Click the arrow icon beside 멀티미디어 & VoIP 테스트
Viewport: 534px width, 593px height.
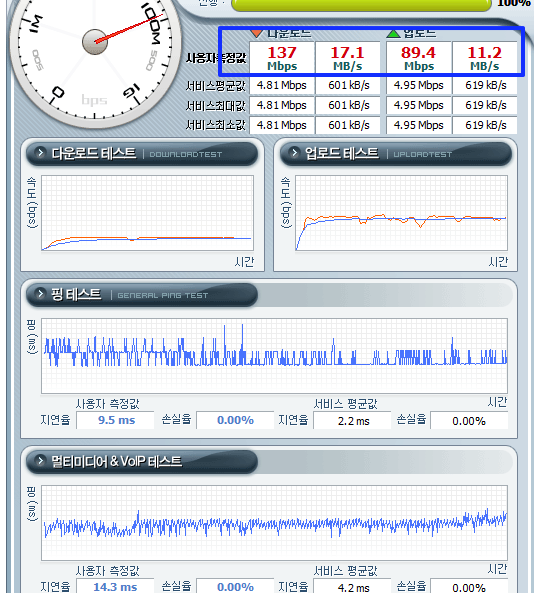40,461
